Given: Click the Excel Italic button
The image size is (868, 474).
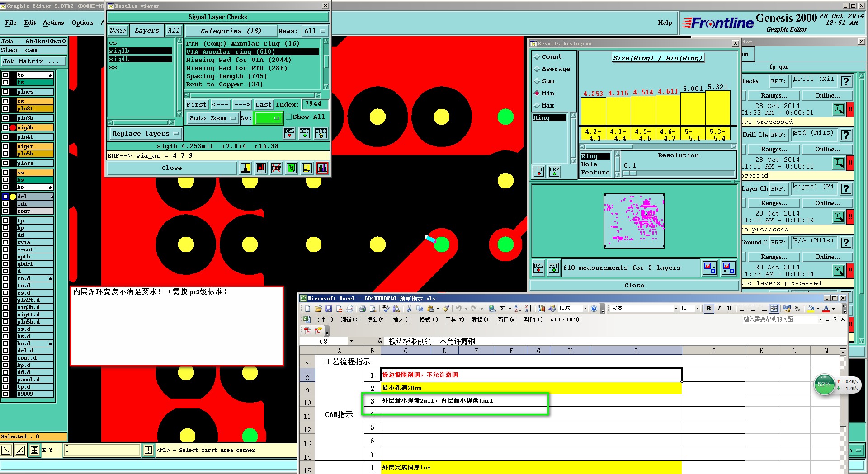Looking at the screenshot, I should 719,309.
